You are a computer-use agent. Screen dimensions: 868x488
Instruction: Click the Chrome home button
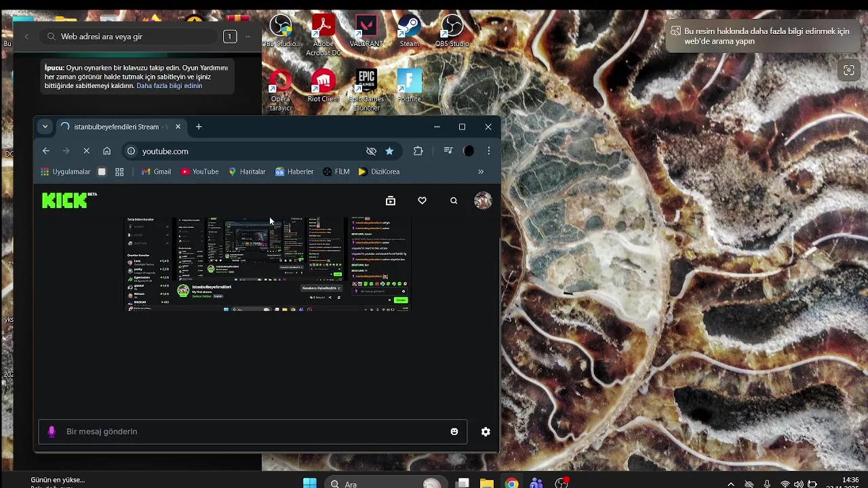click(106, 151)
